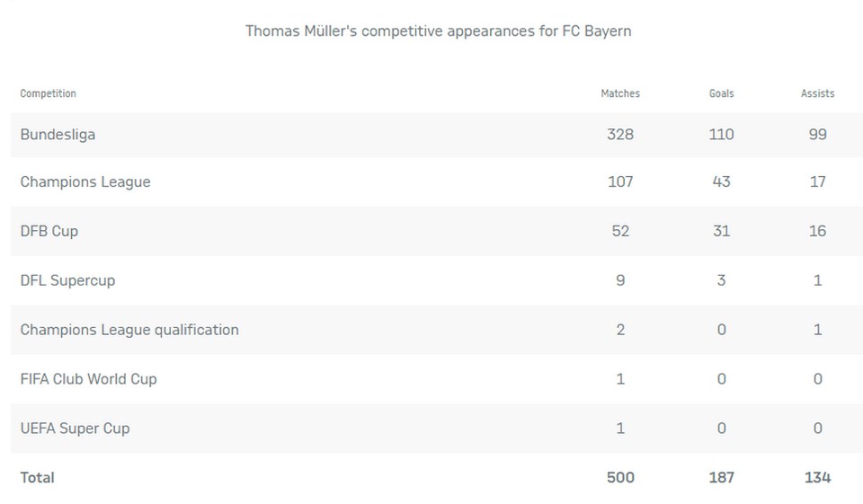
Task: Click the Champions League row label
Action: tap(85, 182)
